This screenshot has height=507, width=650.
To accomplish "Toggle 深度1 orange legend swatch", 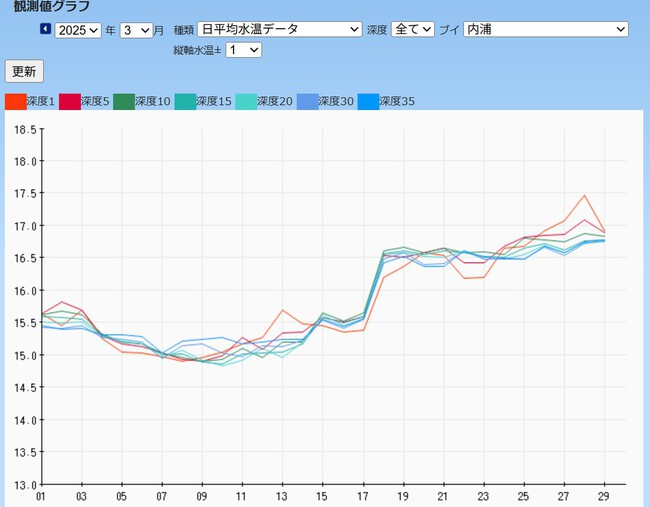I will [x=16, y=102].
